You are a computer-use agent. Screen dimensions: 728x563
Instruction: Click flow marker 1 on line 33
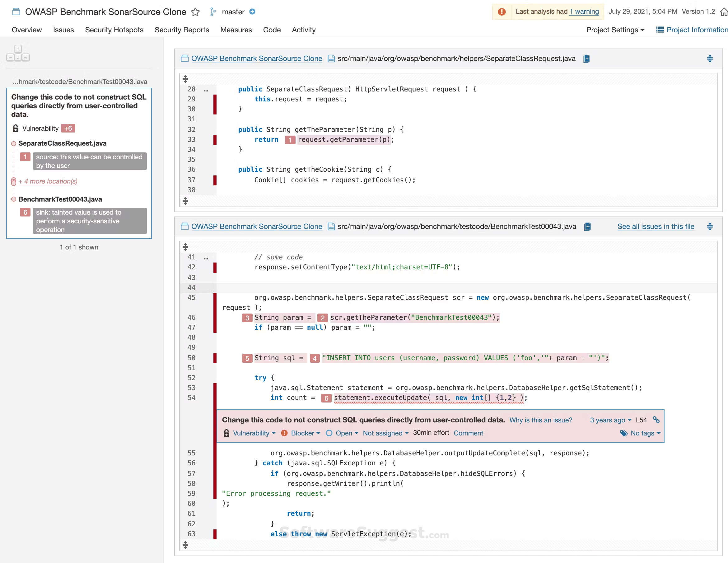(290, 140)
